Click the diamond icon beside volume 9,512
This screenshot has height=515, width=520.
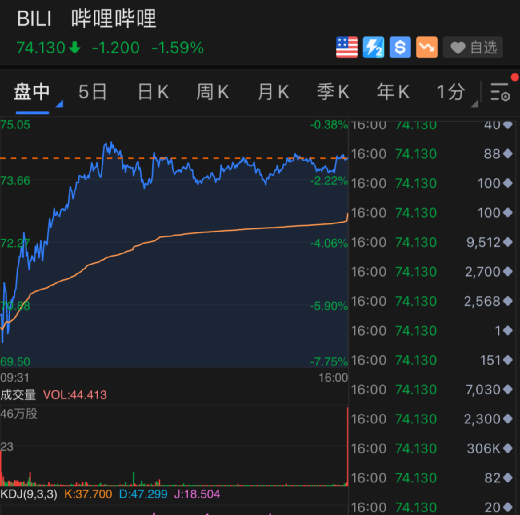click(x=508, y=242)
